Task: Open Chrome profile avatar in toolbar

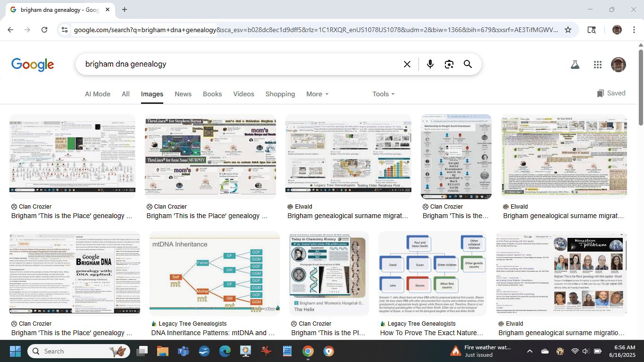Action: point(617,30)
